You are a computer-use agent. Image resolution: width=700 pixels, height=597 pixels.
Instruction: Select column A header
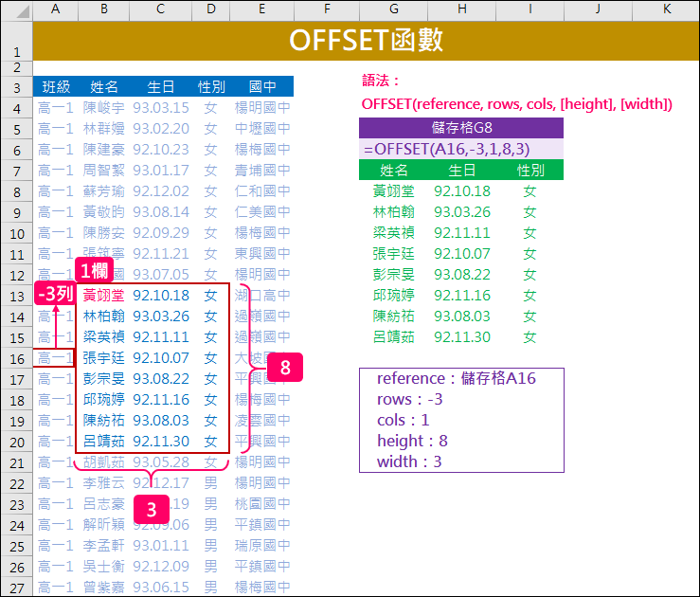(55, 9)
